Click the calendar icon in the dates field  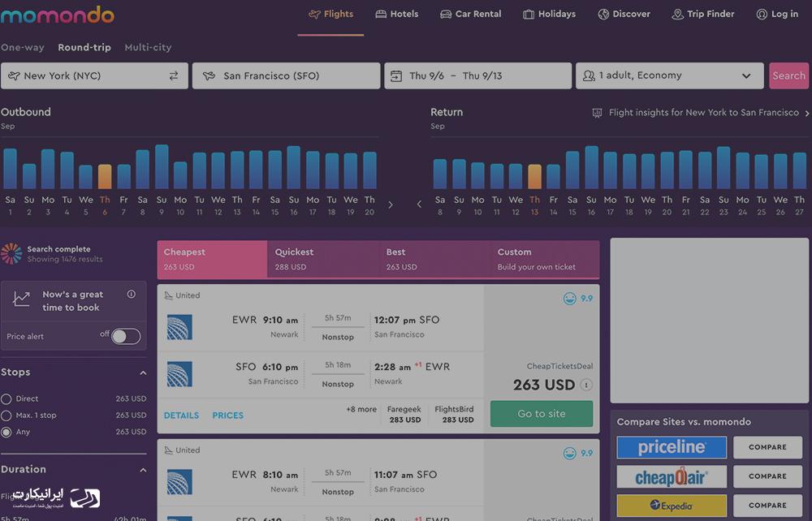click(396, 76)
